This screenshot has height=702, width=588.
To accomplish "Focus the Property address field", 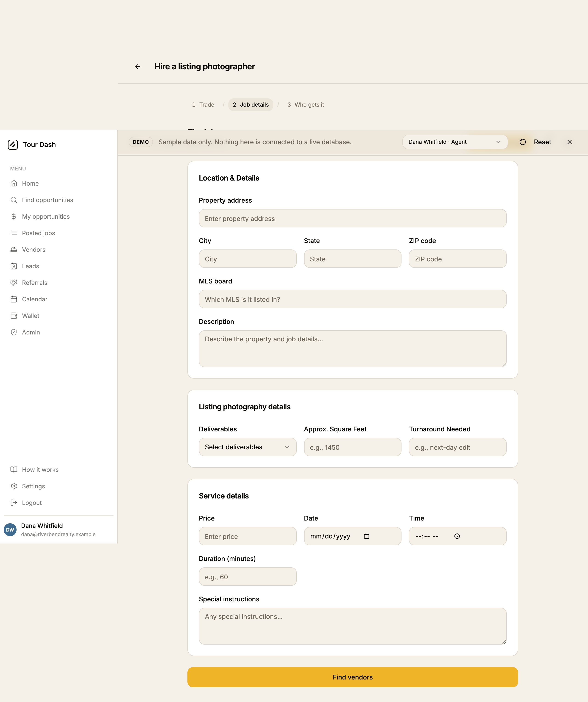I will [352, 218].
